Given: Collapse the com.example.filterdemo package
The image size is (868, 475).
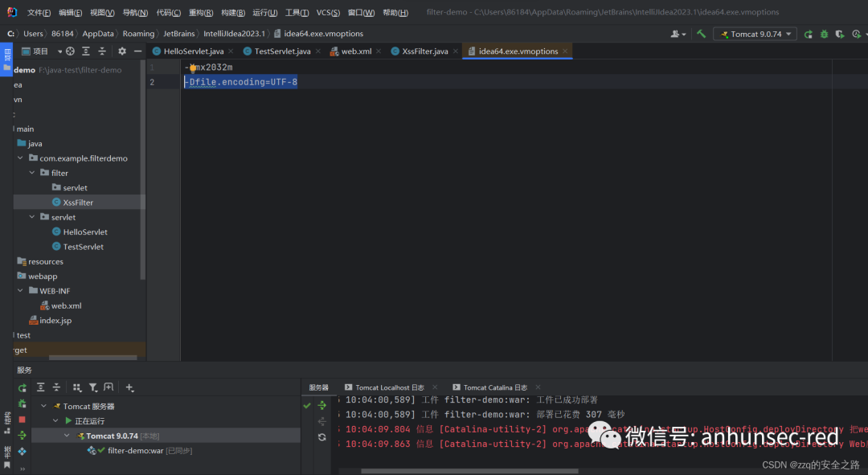Looking at the screenshot, I should 20,158.
